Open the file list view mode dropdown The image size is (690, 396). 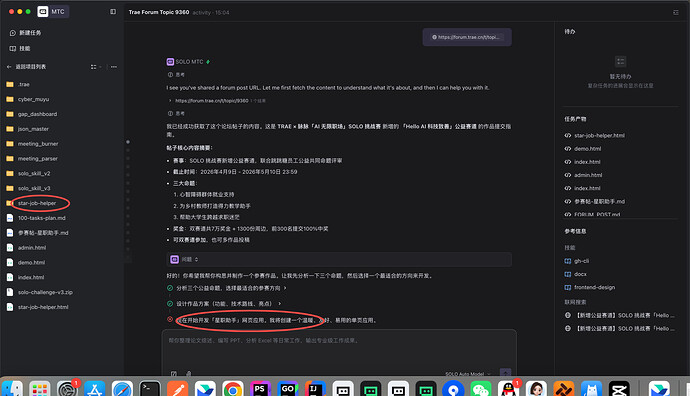pos(95,67)
